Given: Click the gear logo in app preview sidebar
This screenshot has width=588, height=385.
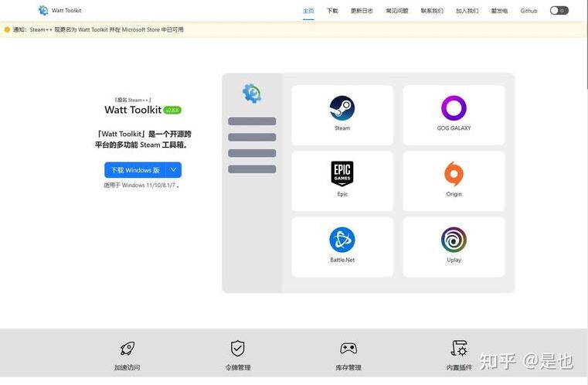Looking at the screenshot, I should point(252,93).
